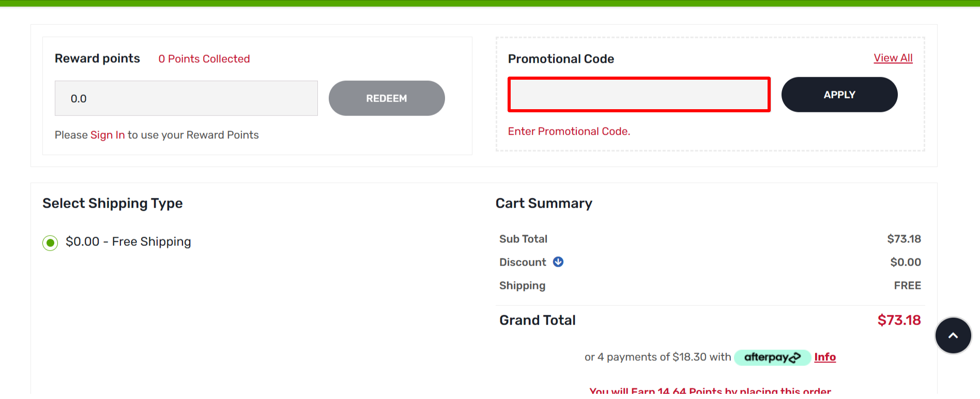Click the Reward points heading
The width and height of the screenshot is (980, 399).
(97, 58)
